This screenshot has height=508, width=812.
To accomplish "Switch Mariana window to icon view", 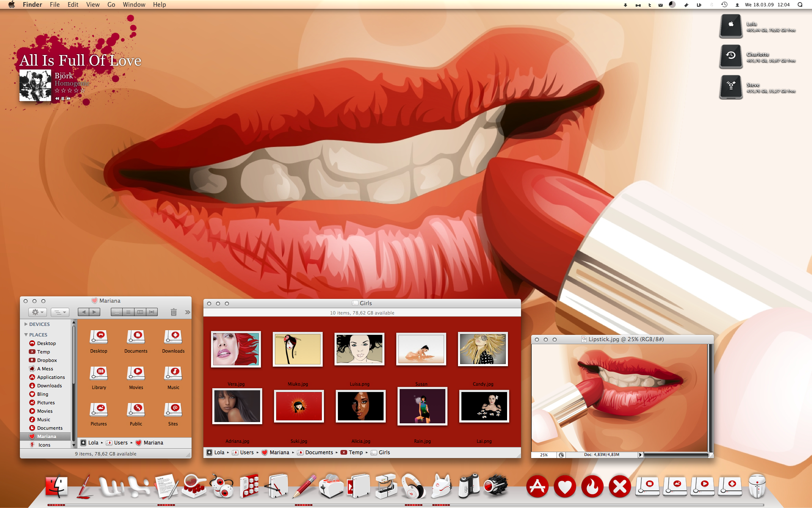I will 117,312.
